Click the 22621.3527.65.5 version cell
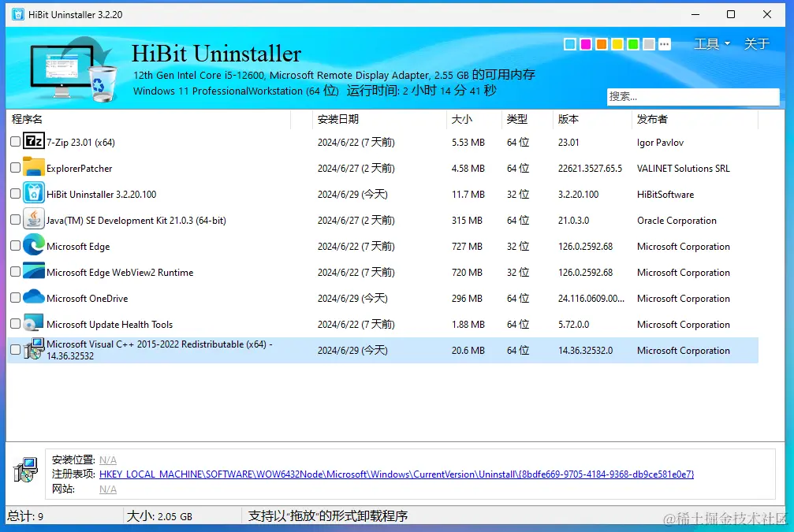Image resolution: width=794 pixels, height=532 pixels. pyautogui.click(x=590, y=169)
